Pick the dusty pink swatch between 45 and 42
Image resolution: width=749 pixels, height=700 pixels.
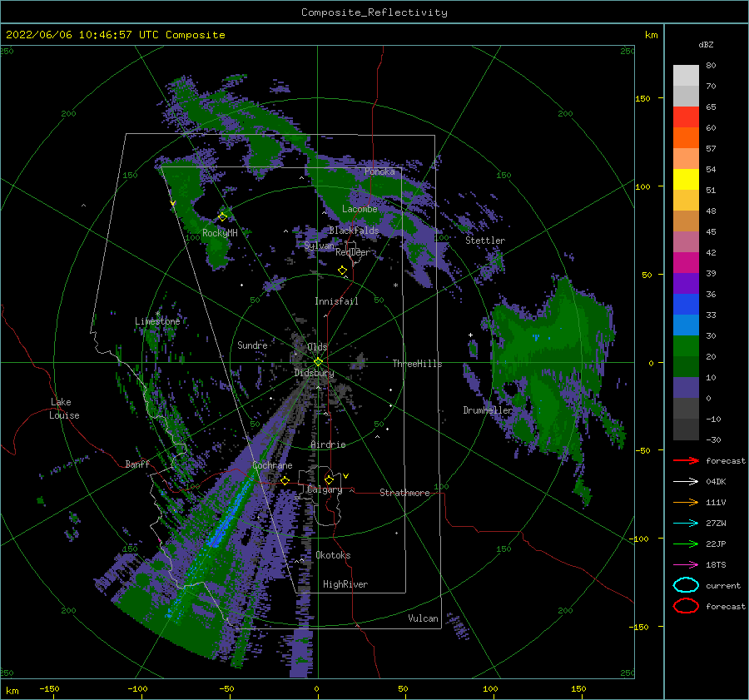coord(686,242)
